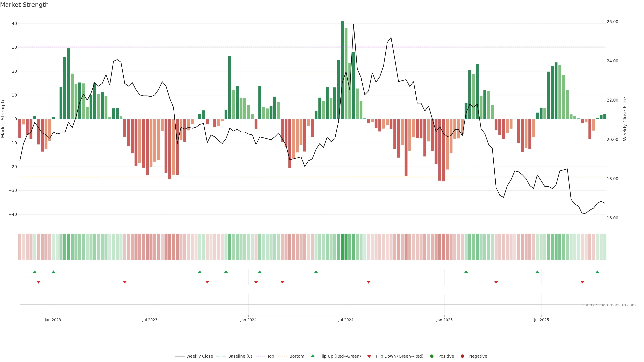This screenshot has height=362, width=644.
Task: Click the leftmost red Flip Down marker
Action: pyautogui.click(x=39, y=282)
